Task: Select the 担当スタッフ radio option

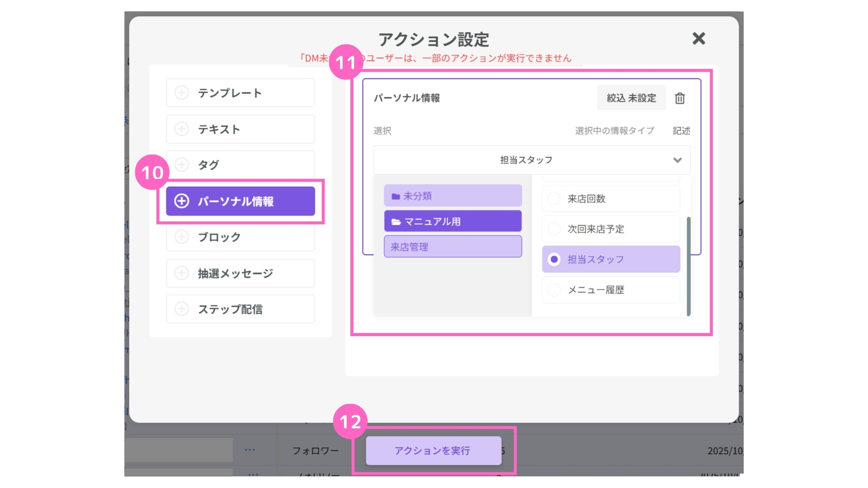Action: pos(554,259)
